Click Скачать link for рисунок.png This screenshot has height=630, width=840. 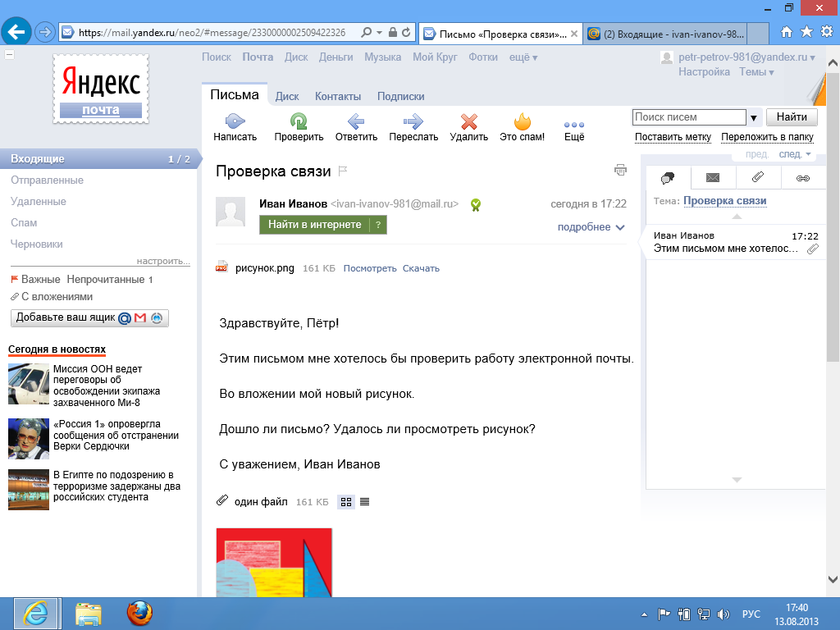click(x=421, y=268)
